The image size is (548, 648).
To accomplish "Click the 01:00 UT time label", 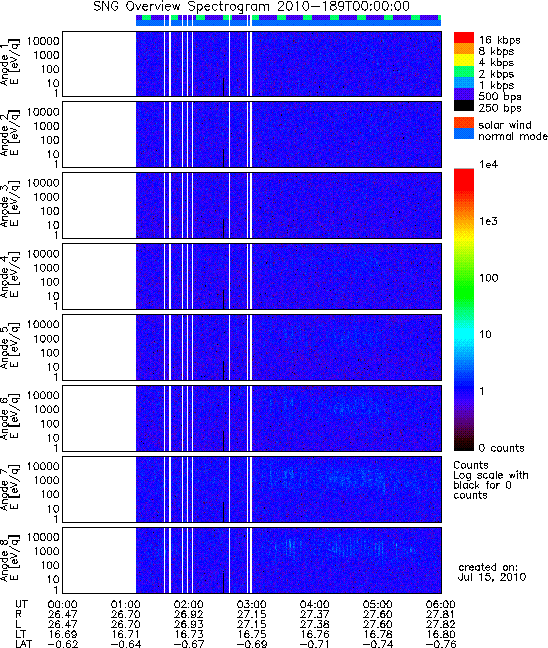I will (x=126, y=605).
